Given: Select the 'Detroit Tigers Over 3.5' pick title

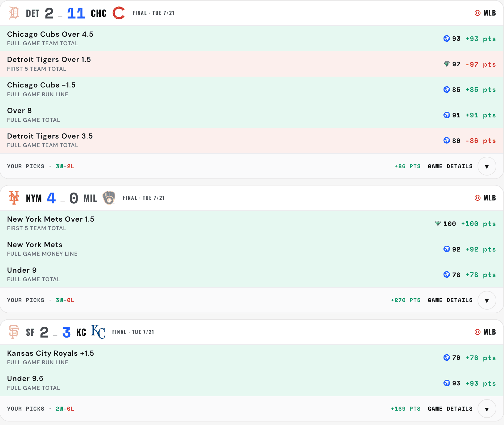Looking at the screenshot, I should [x=50, y=136].
